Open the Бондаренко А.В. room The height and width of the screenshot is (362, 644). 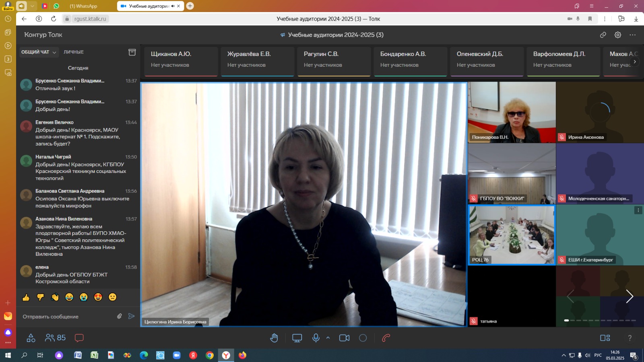[410, 60]
